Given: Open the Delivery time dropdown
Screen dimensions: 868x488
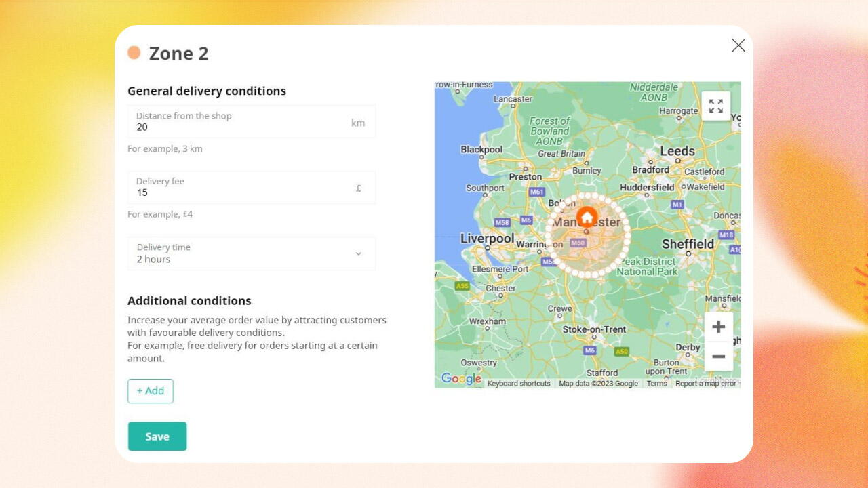Looking at the screenshot, I should coord(252,253).
